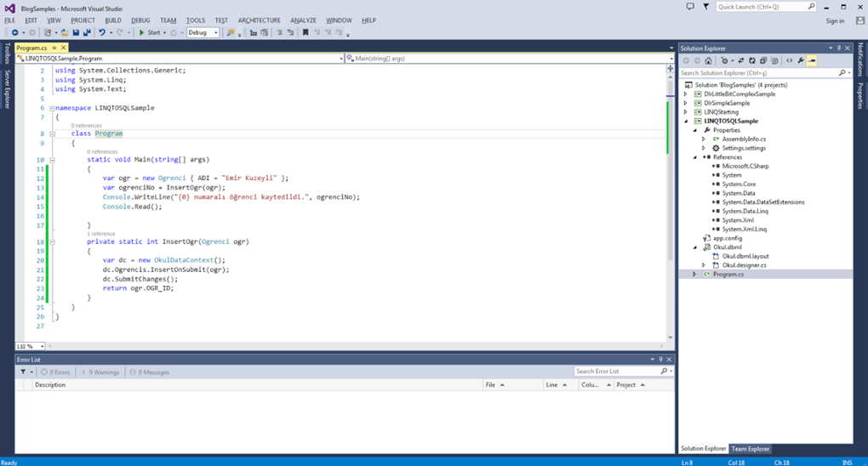The width and height of the screenshot is (868, 466).
Task: Sort Error List by Project column
Action: point(644,385)
